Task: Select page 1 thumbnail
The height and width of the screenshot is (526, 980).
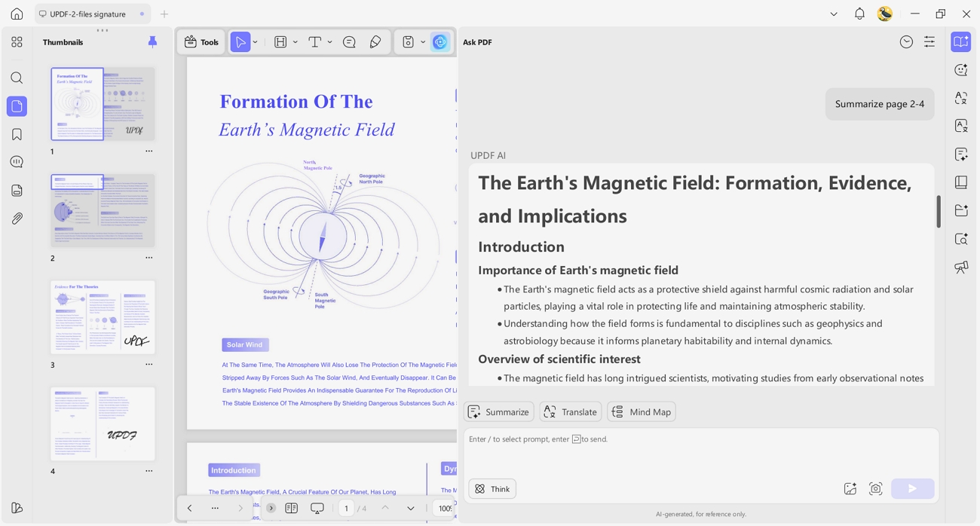Action: (103, 104)
